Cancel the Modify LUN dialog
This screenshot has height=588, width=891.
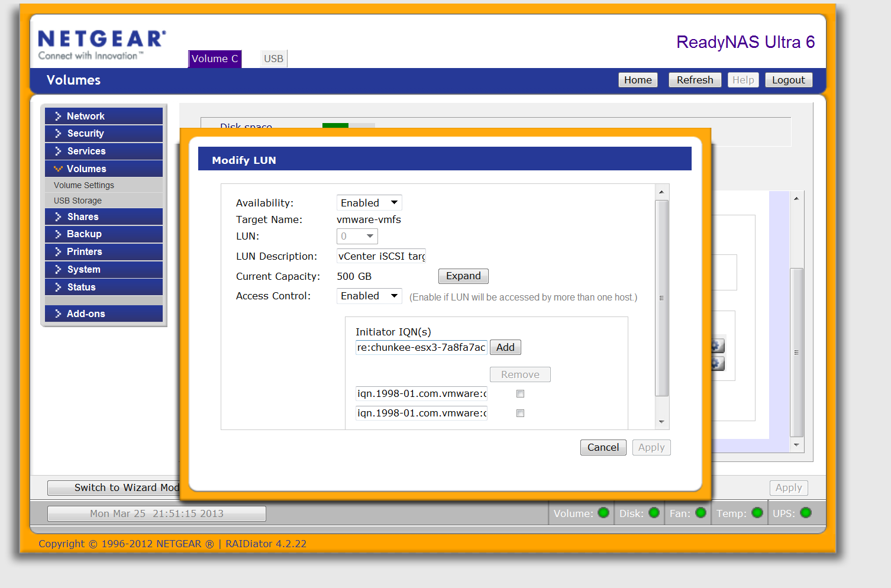click(603, 448)
